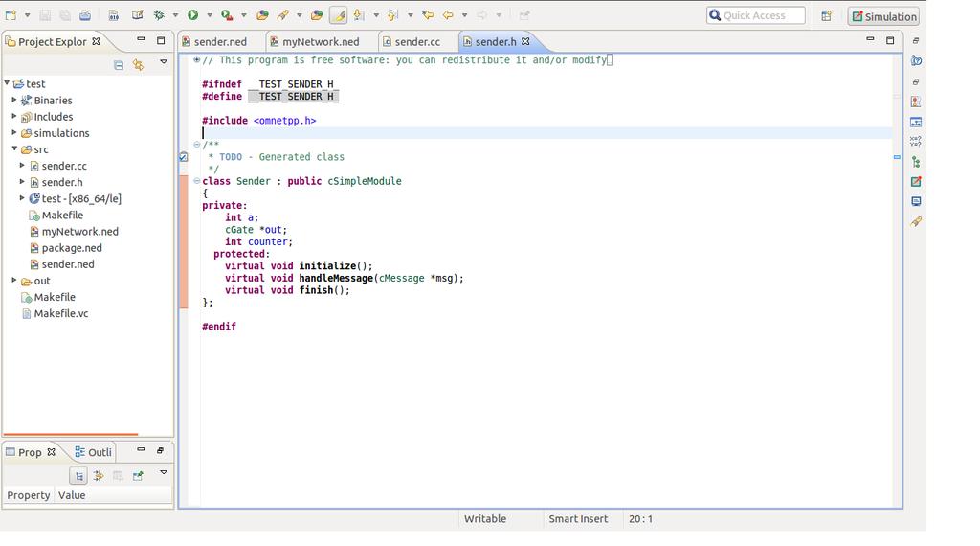980x546 pixels.
Task: Click the green Run button icon
Action: coord(193,15)
